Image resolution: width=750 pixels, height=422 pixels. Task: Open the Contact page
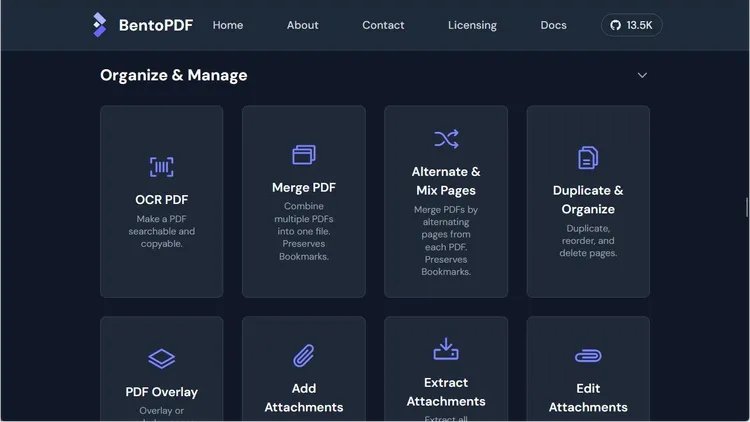point(383,25)
